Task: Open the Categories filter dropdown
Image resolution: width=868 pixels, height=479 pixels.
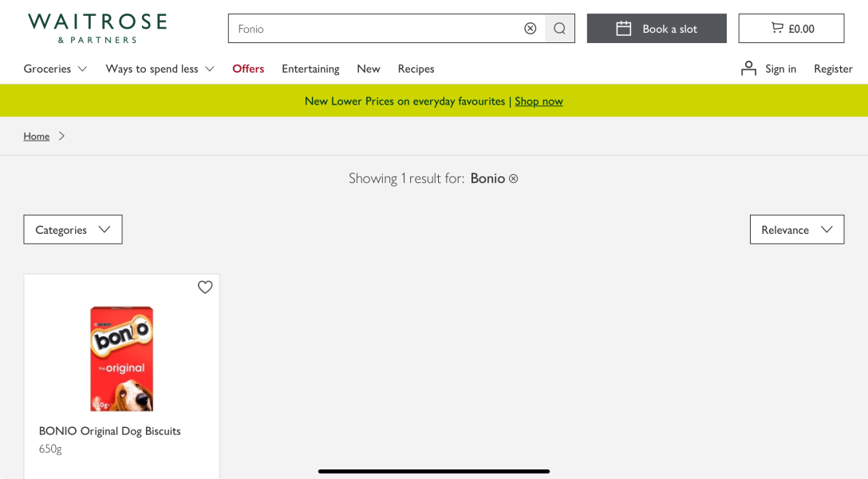Action: pyautogui.click(x=73, y=229)
